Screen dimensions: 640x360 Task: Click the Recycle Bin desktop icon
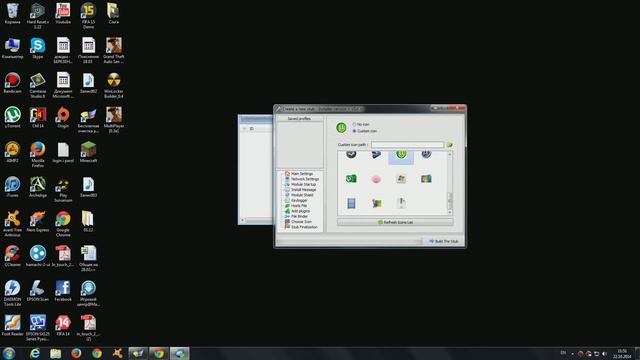(x=12, y=13)
